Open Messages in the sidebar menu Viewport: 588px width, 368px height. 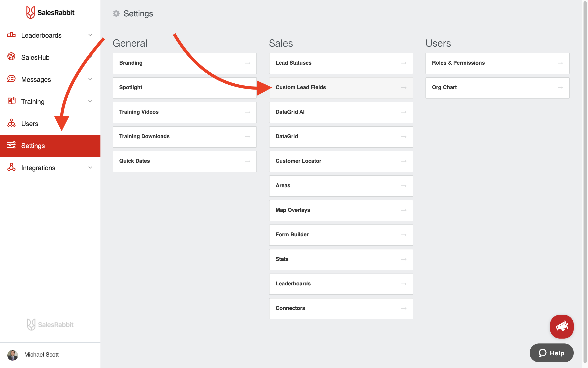pyautogui.click(x=50, y=80)
